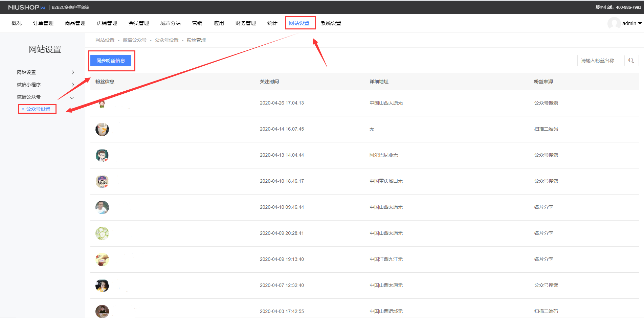Open the 会员管理 top menu
The height and width of the screenshot is (318, 644).
click(x=139, y=23)
